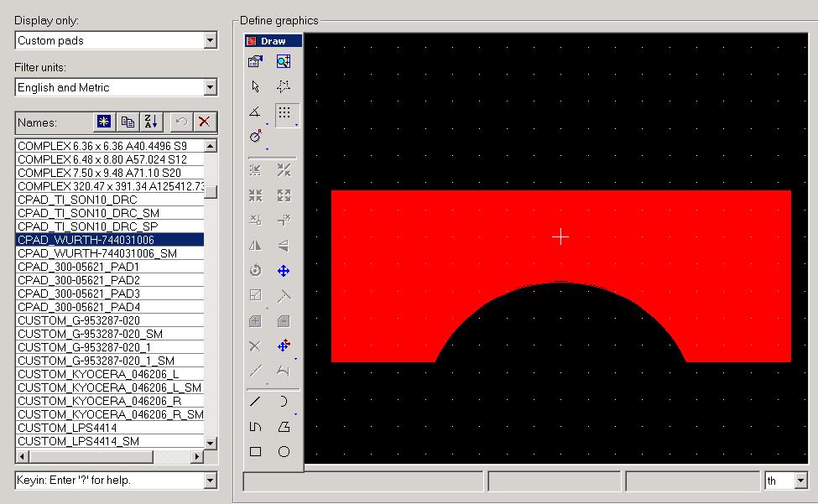Click the Fit/zoom view magnifier icon
Screen dimensions: 818x504
click(x=284, y=61)
